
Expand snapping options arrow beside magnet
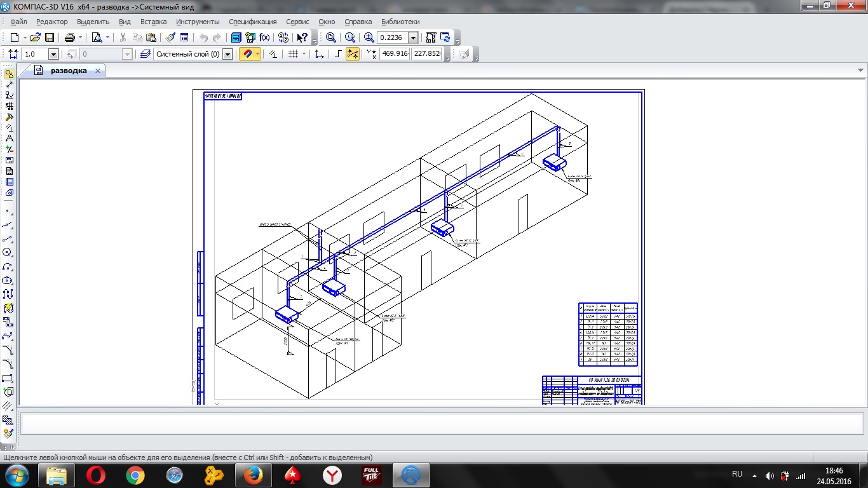tap(257, 54)
